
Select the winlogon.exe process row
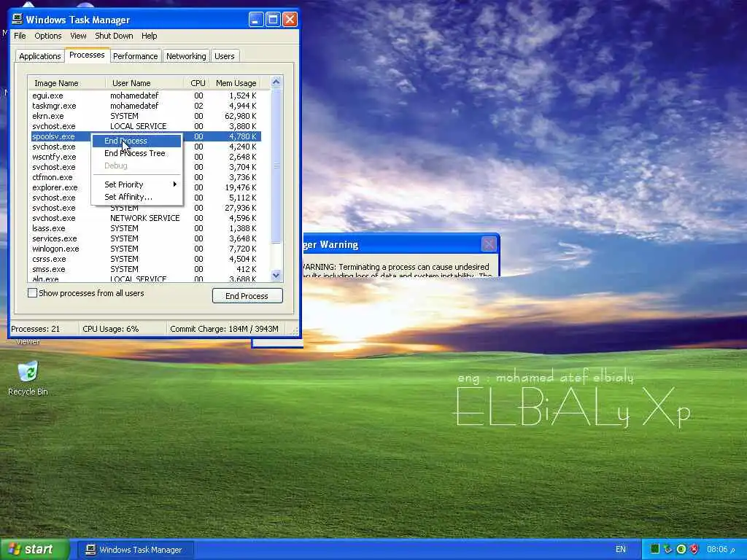point(145,249)
